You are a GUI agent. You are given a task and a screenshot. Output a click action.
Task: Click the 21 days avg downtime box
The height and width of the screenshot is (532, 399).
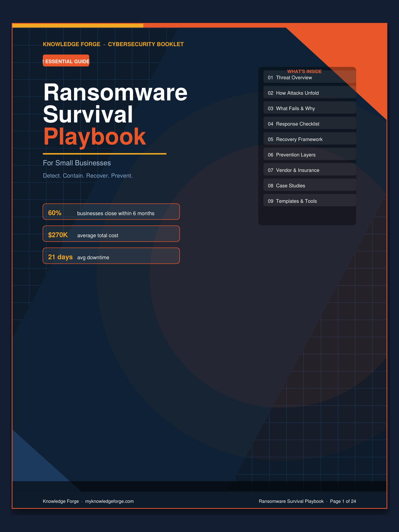tap(111, 256)
